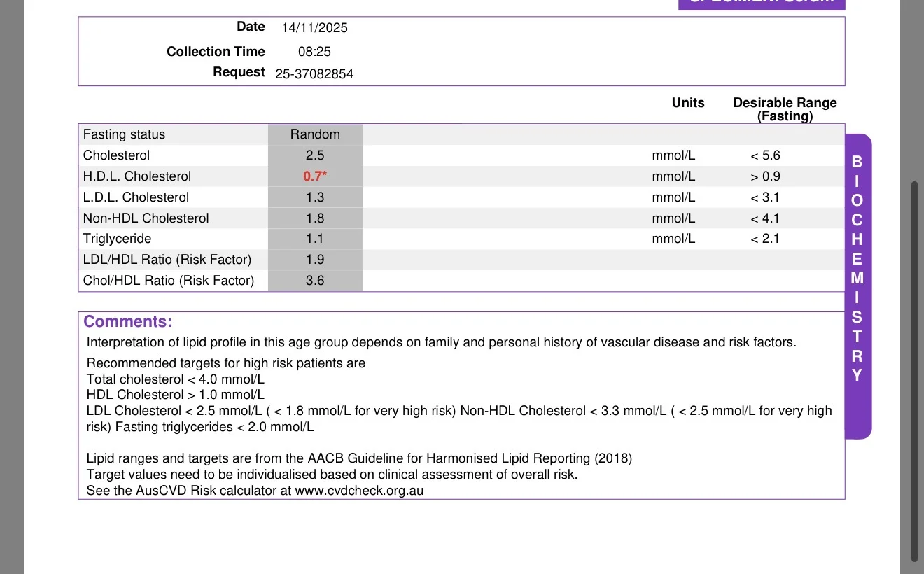Click the Fasting status Random cell
The image size is (924, 574).
pyautogui.click(x=315, y=134)
